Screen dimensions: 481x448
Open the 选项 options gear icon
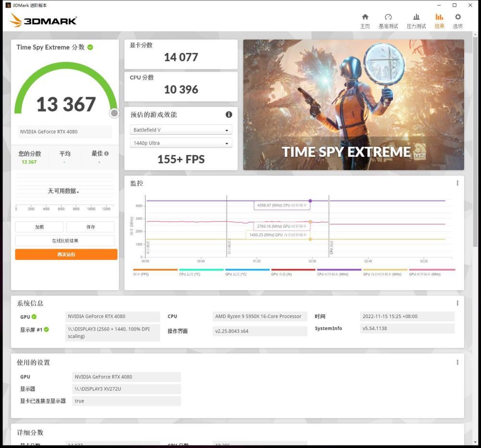pyautogui.click(x=458, y=17)
